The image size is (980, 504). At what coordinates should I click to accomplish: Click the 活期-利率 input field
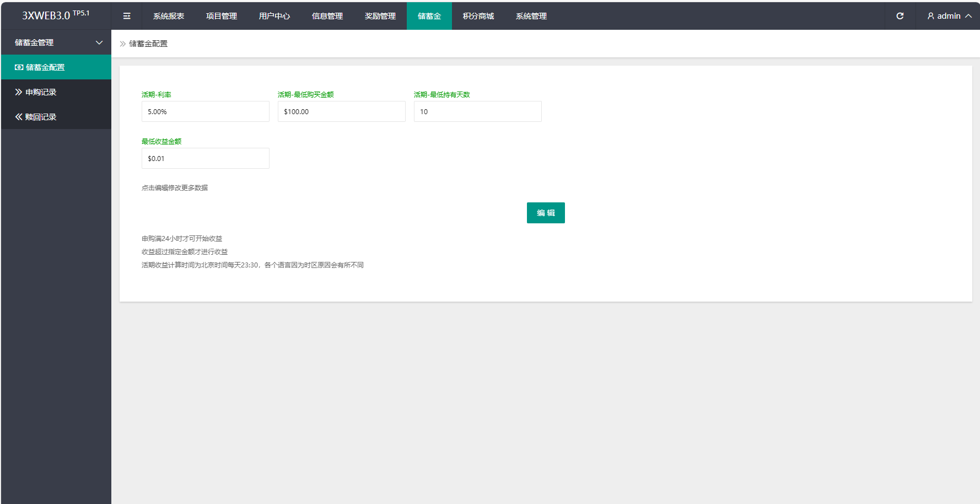coord(205,111)
